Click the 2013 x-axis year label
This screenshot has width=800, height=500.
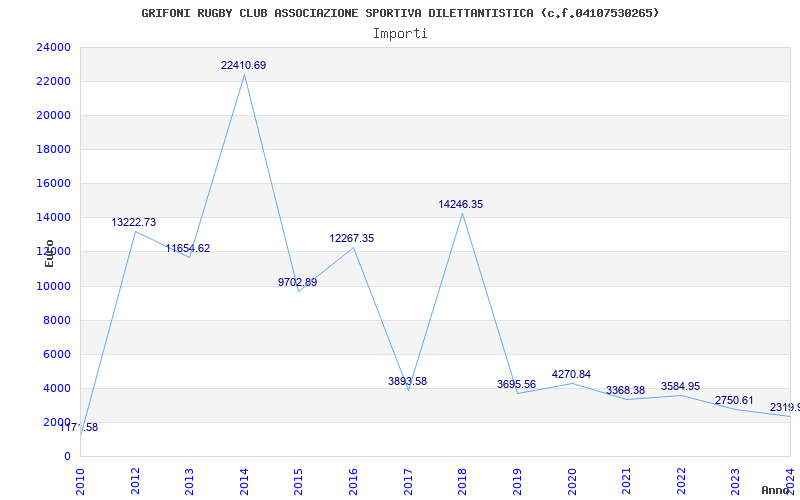(189, 481)
